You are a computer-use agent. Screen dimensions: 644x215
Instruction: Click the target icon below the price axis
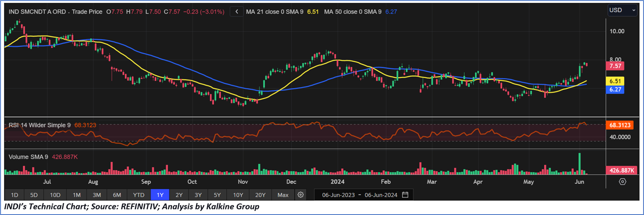[622, 181]
